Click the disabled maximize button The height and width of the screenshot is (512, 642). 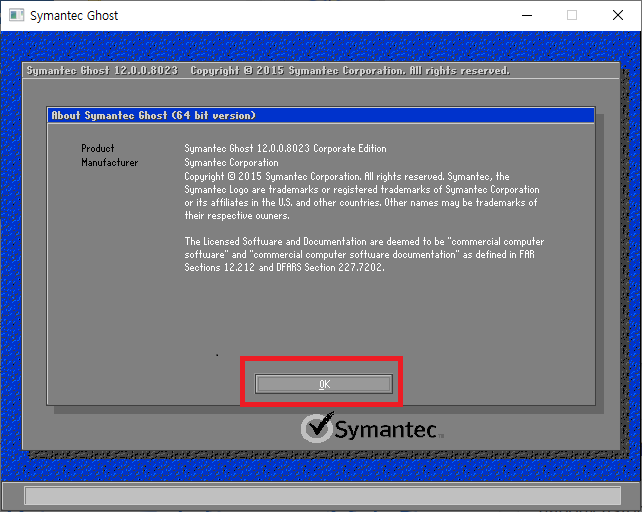click(x=572, y=16)
